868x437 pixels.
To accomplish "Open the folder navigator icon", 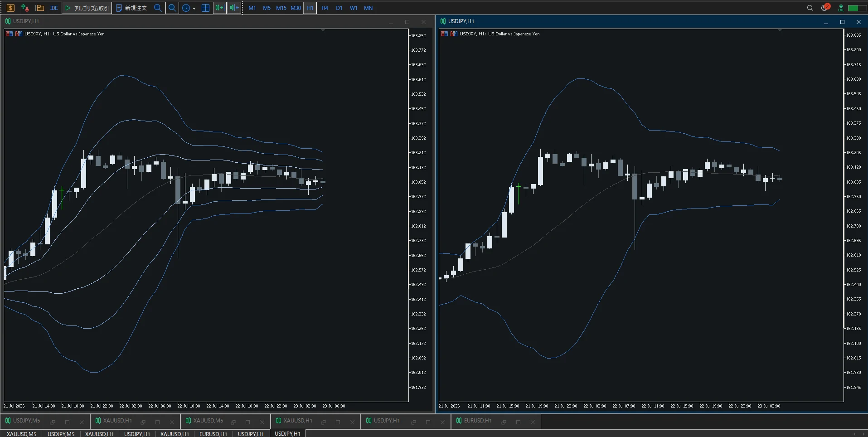I will tap(39, 8).
